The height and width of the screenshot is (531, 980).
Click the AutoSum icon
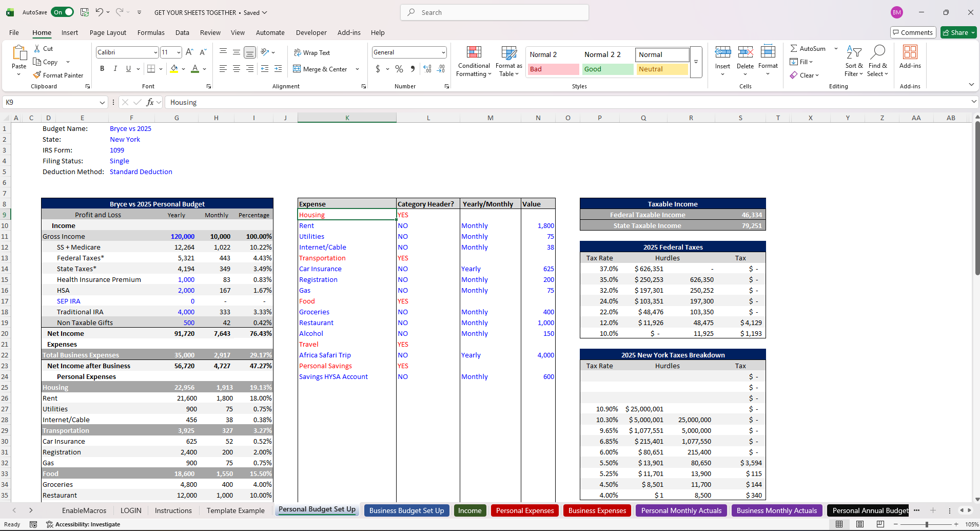coord(794,48)
